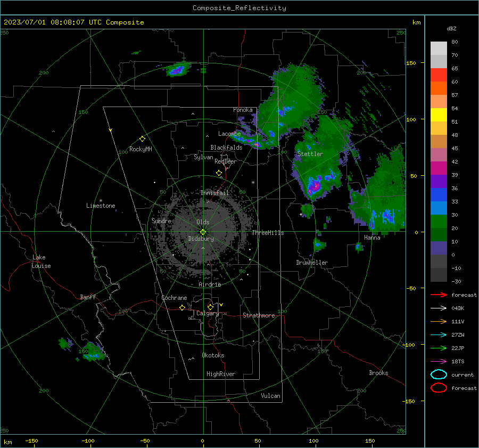Image resolution: width=479 pixels, height=448 pixels.
Task: Click the Limestone label
Action: [x=101, y=206]
